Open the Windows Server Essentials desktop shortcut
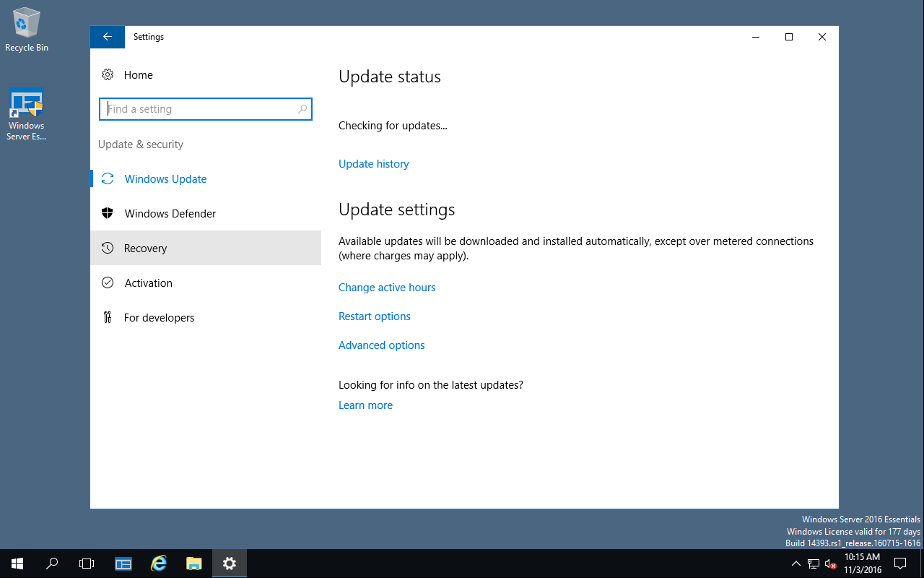The width and height of the screenshot is (924, 578). pos(27,114)
